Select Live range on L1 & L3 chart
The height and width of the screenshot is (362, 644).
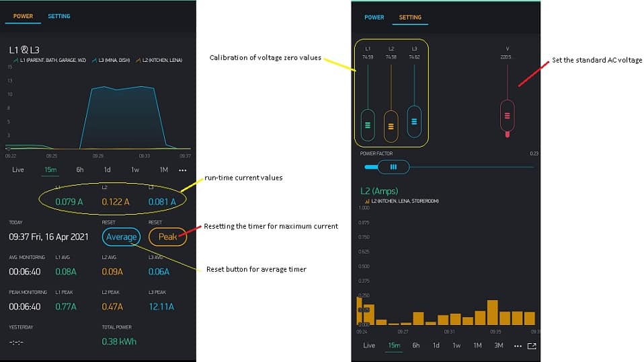(18, 170)
